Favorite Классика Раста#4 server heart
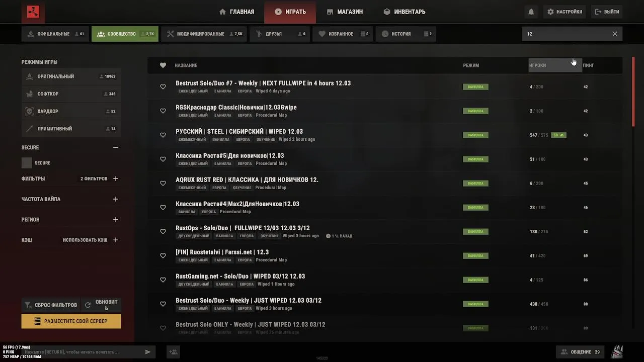Viewport: 644px width, 362px height. pyautogui.click(x=163, y=208)
